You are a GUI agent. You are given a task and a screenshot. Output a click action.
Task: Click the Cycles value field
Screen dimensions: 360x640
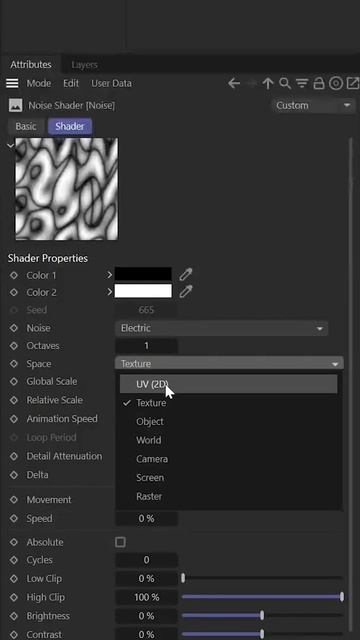[147, 560]
